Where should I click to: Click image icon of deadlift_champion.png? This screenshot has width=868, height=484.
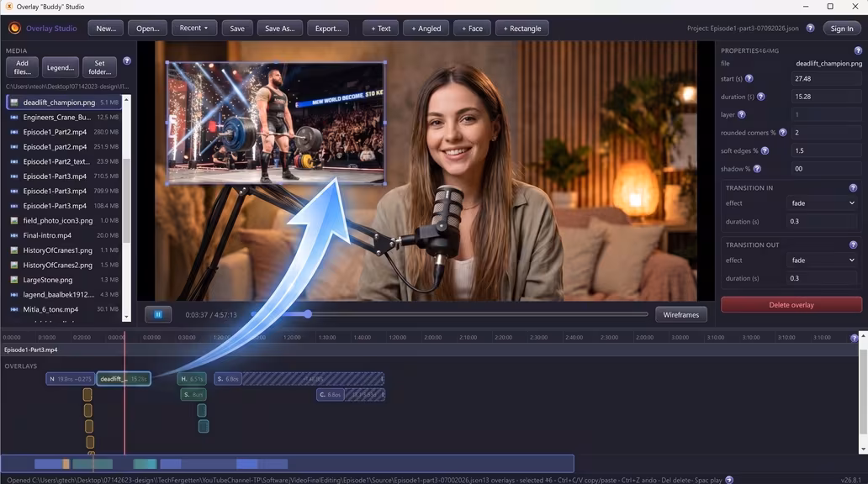point(14,103)
